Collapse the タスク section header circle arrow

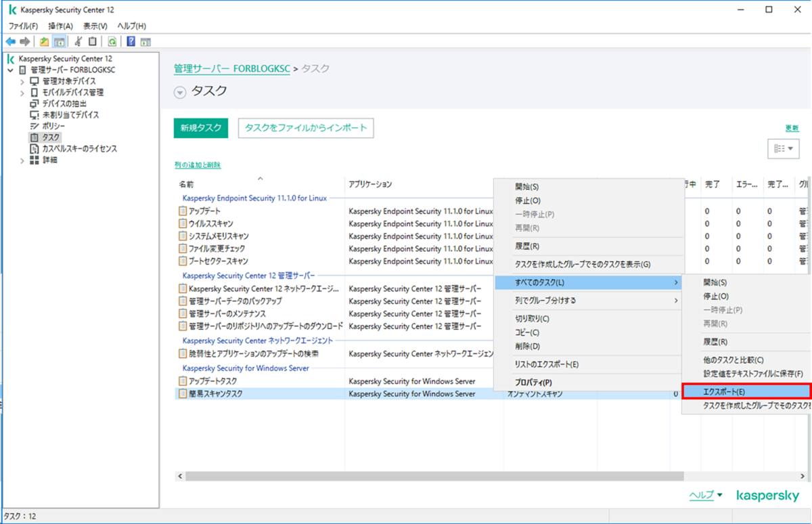[180, 93]
